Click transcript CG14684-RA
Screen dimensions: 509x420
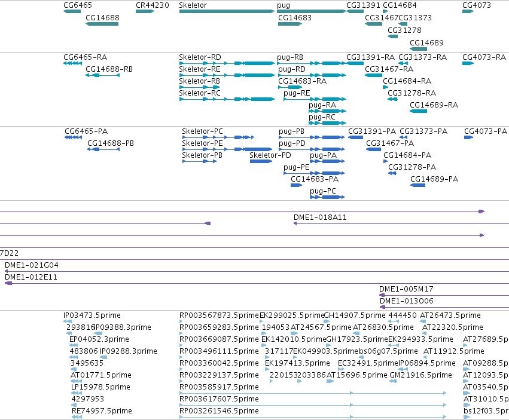pyautogui.click(x=407, y=81)
